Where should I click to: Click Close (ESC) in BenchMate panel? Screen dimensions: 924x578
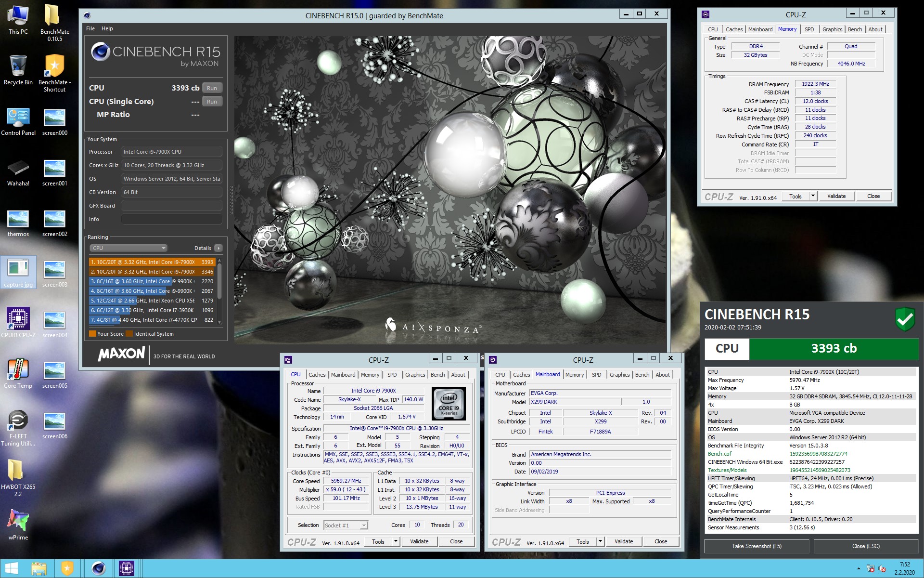pyautogui.click(x=866, y=546)
